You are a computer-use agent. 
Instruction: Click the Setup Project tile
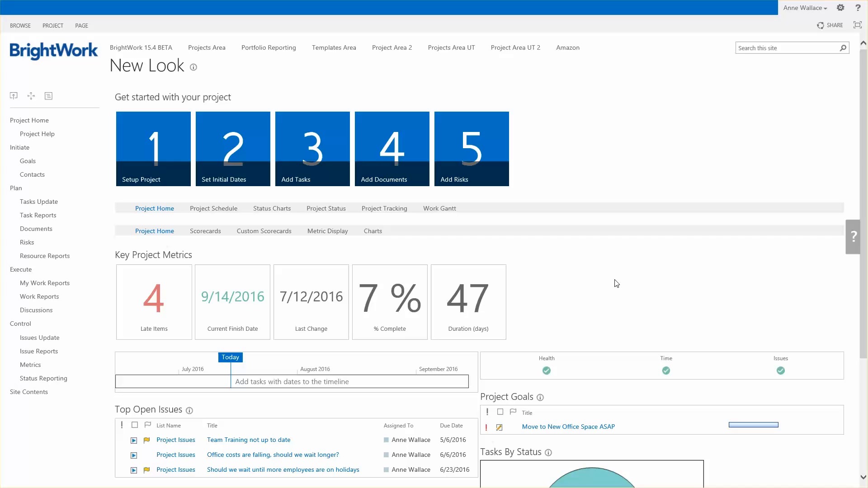click(153, 149)
